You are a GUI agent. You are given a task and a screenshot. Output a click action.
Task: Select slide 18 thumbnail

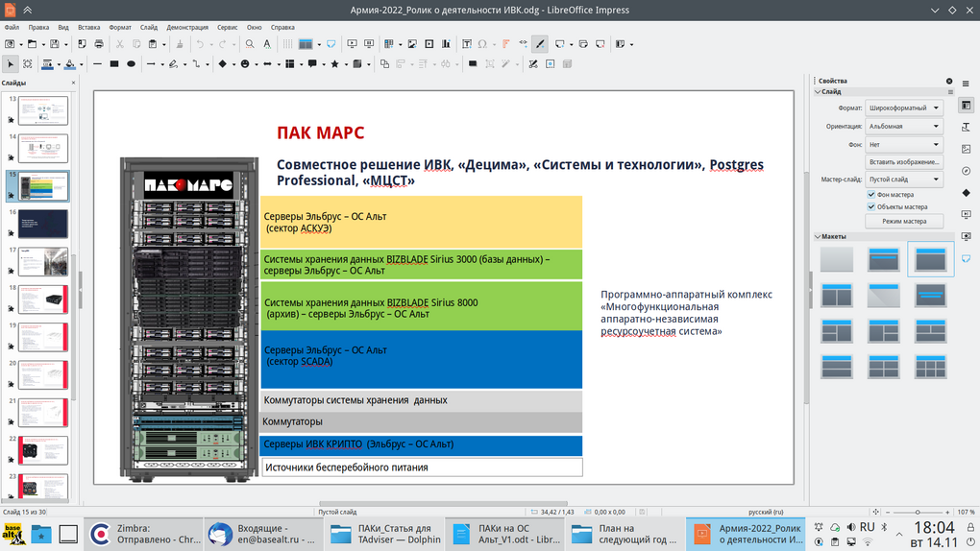43,299
